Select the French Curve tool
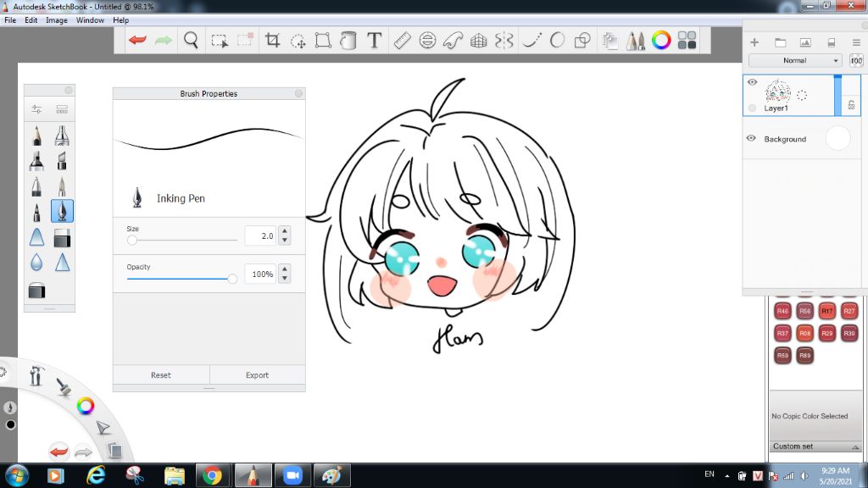The width and height of the screenshot is (868, 488). click(453, 41)
